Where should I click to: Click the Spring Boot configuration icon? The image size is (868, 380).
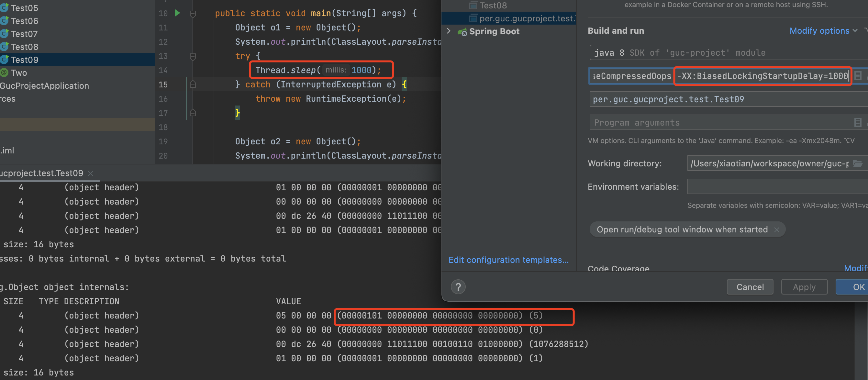pyautogui.click(x=462, y=32)
